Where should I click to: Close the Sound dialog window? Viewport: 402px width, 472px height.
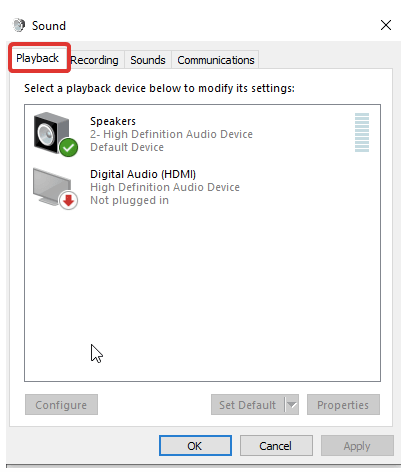tap(386, 25)
